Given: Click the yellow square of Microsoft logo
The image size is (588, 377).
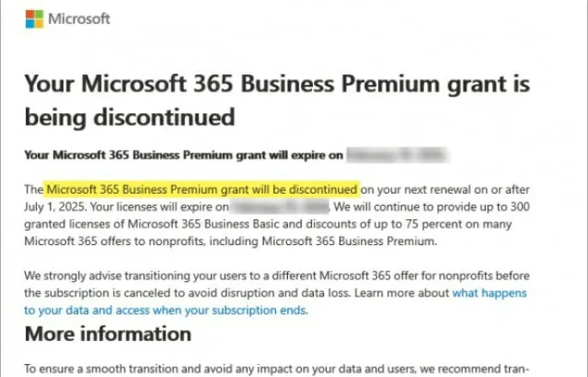Looking at the screenshot, I should point(39,24).
